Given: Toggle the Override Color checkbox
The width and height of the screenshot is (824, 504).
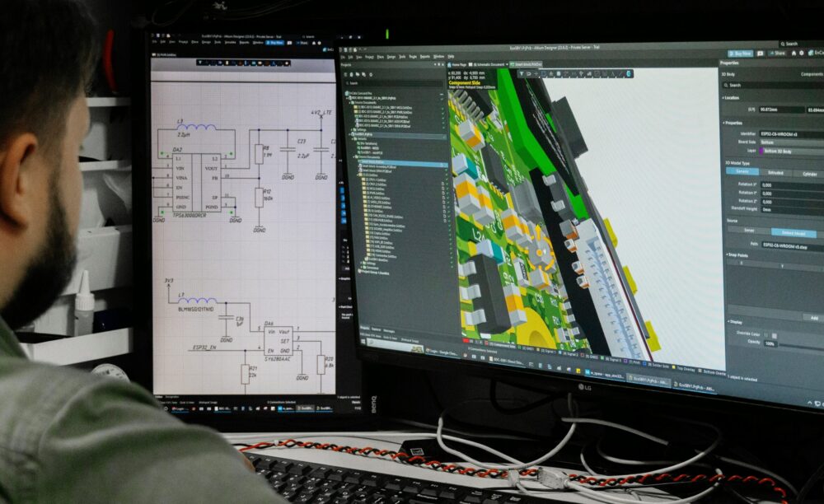Looking at the screenshot, I should tap(765, 335).
